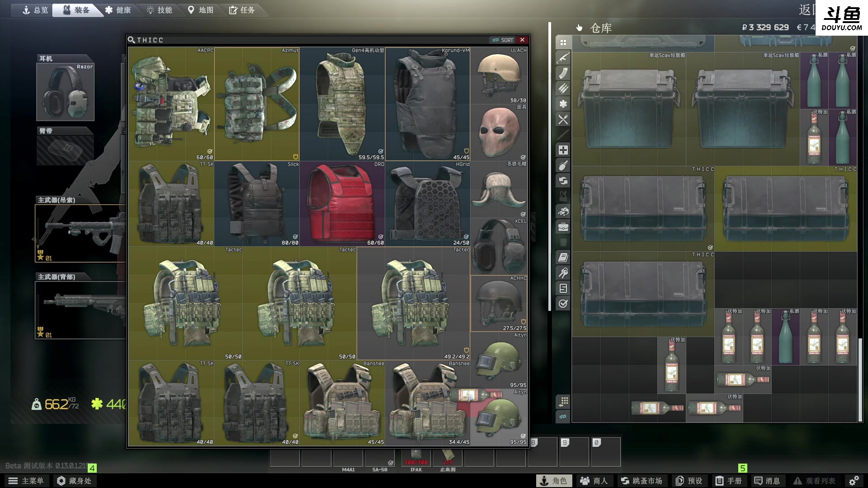
Task: Filter stash by keys icon
Action: pos(563,273)
